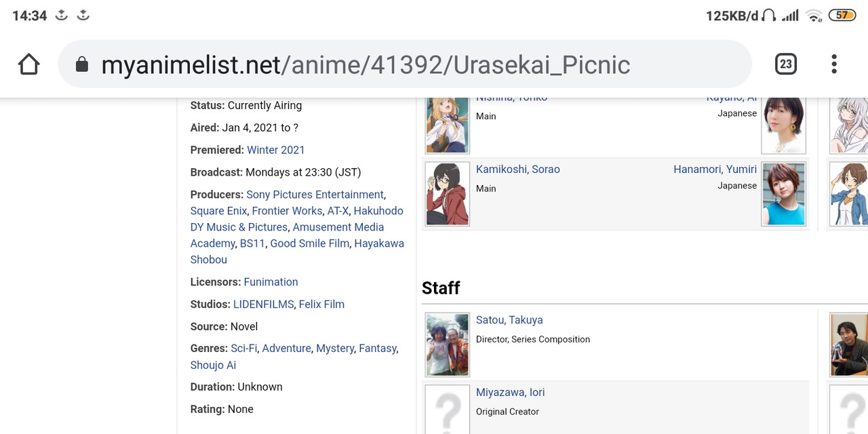Image resolution: width=868 pixels, height=434 pixels.
Task: Open the Winter 2021 season page
Action: 276,149
